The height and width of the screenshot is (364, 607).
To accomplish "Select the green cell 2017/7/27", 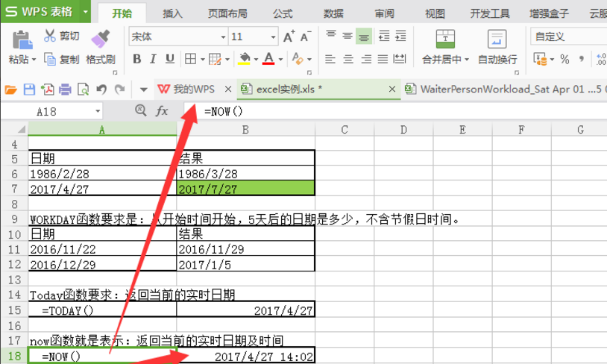I will (x=246, y=188).
